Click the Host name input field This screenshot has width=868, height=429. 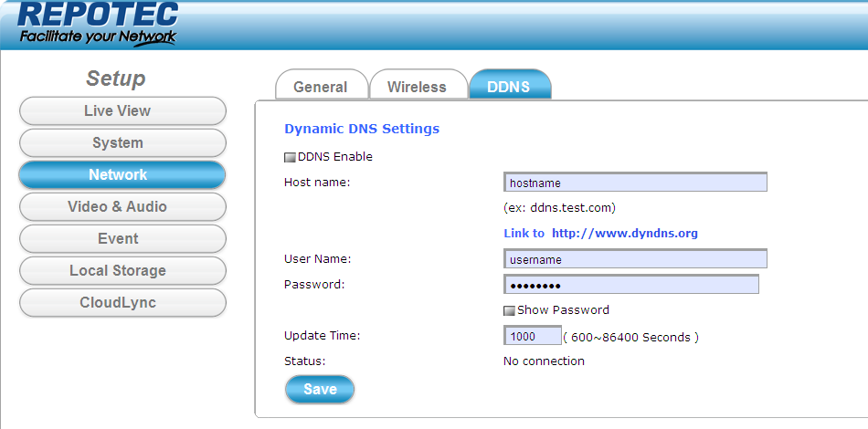point(635,183)
